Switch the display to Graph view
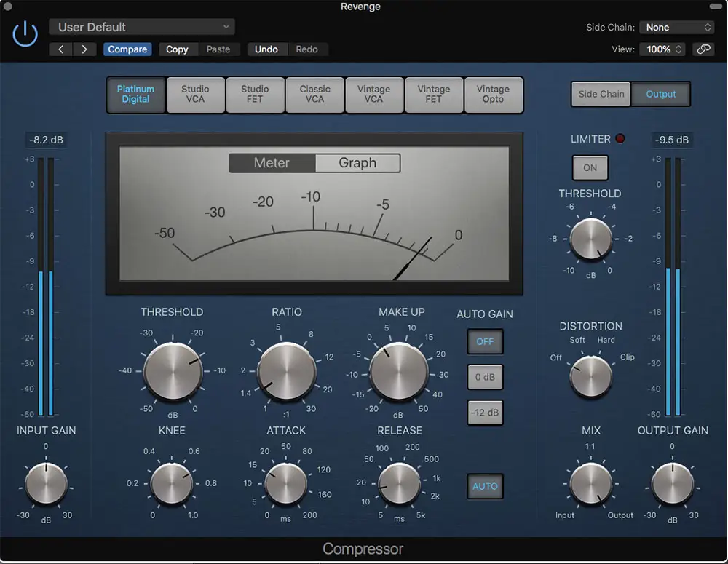The width and height of the screenshot is (728, 564). point(357,163)
